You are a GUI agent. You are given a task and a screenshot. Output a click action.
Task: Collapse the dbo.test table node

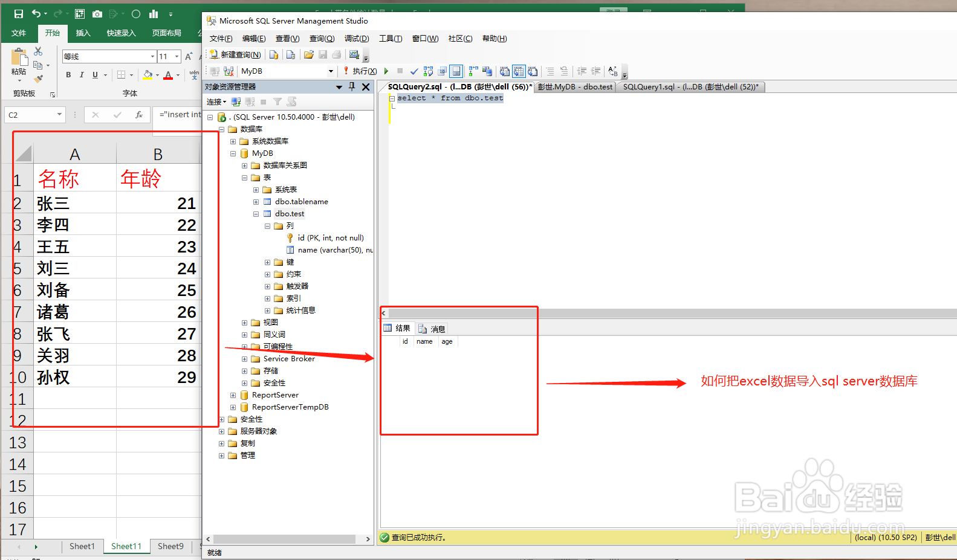(x=256, y=214)
